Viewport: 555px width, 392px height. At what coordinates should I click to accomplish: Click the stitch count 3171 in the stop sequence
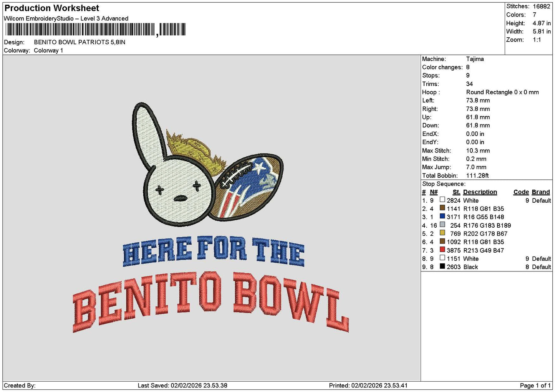coord(454,217)
